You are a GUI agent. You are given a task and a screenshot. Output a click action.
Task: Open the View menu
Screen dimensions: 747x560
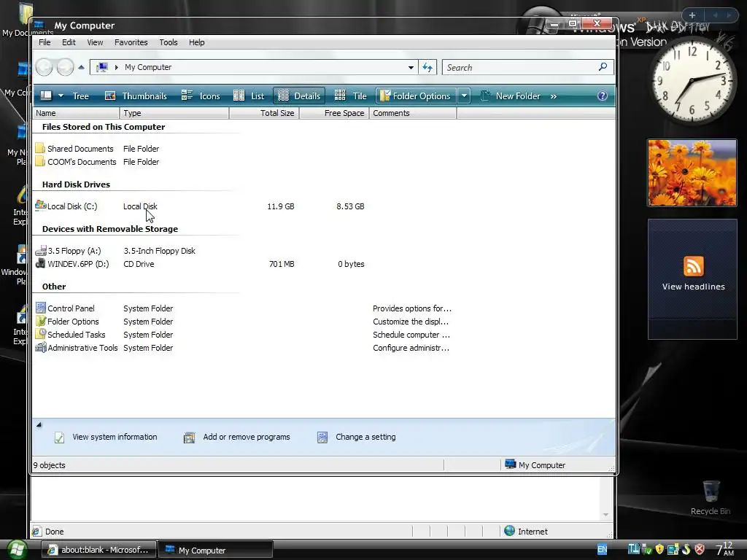(95, 42)
